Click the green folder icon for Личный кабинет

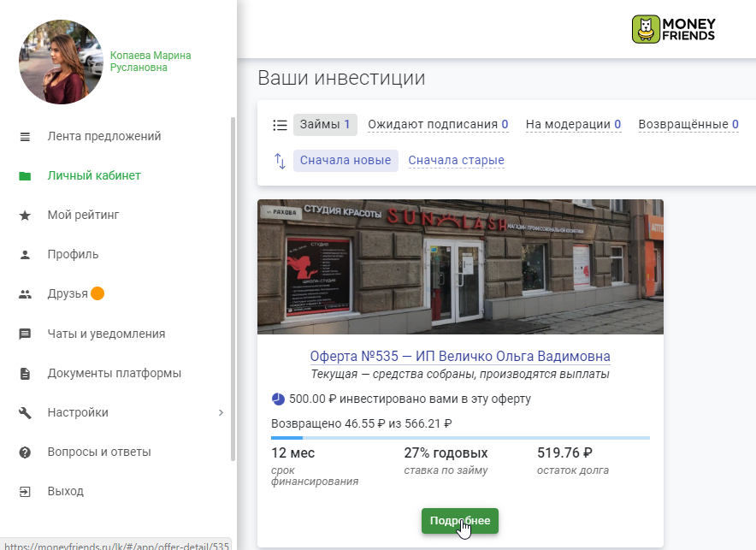click(25, 176)
